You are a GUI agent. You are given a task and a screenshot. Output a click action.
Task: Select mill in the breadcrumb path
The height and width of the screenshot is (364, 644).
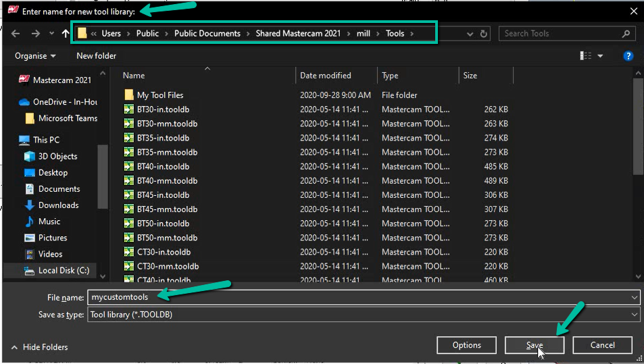pyautogui.click(x=363, y=34)
